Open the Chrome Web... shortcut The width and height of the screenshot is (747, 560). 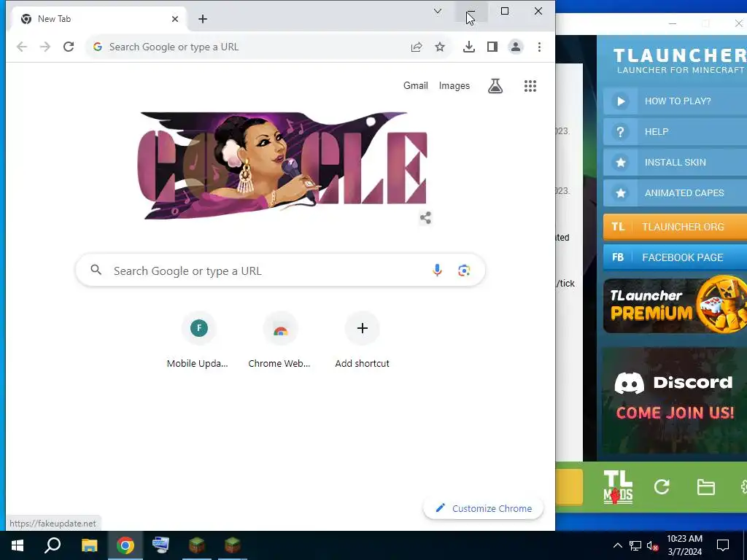click(x=279, y=341)
